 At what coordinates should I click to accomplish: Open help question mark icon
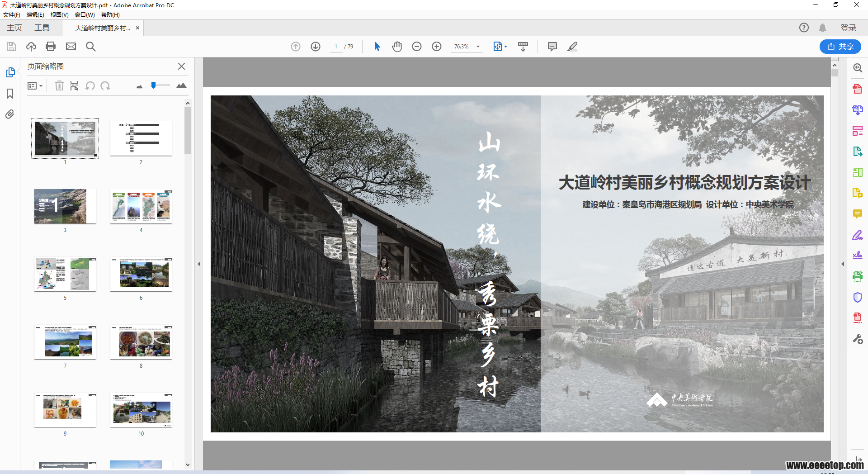click(x=804, y=28)
